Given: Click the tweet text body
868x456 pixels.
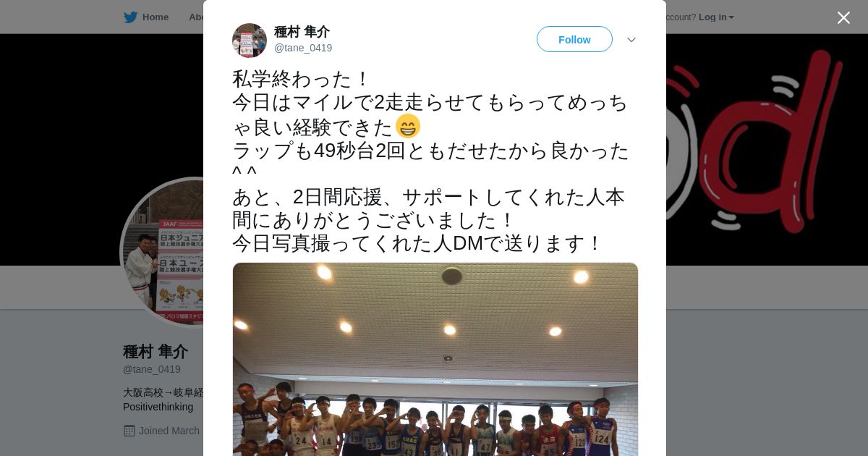Looking at the screenshot, I should [x=431, y=161].
